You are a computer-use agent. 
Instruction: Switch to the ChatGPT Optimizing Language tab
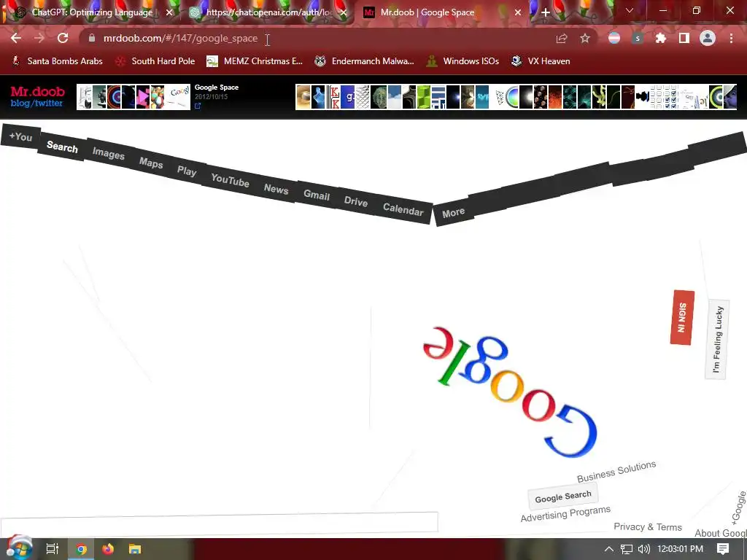click(x=91, y=12)
